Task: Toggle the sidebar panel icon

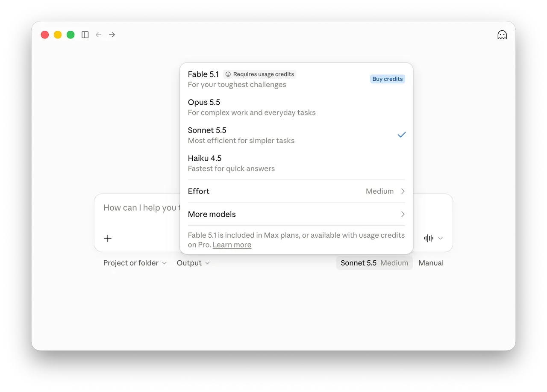Action: (85, 35)
